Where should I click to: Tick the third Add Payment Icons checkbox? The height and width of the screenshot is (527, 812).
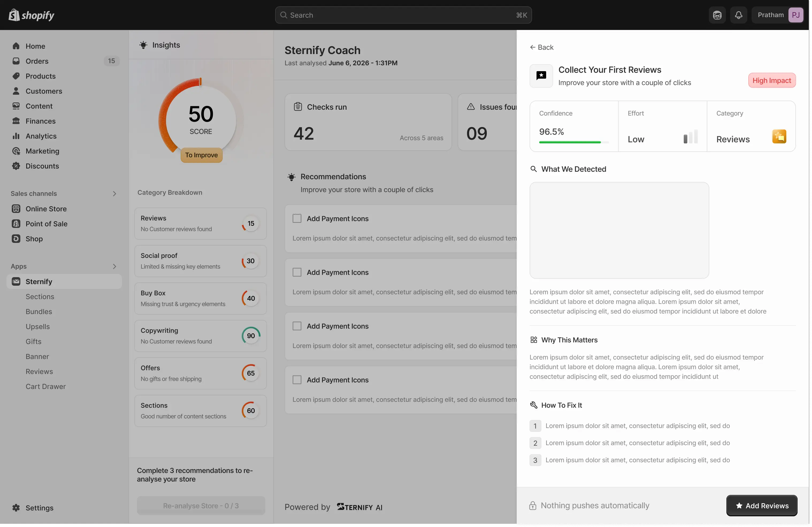pyautogui.click(x=297, y=326)
